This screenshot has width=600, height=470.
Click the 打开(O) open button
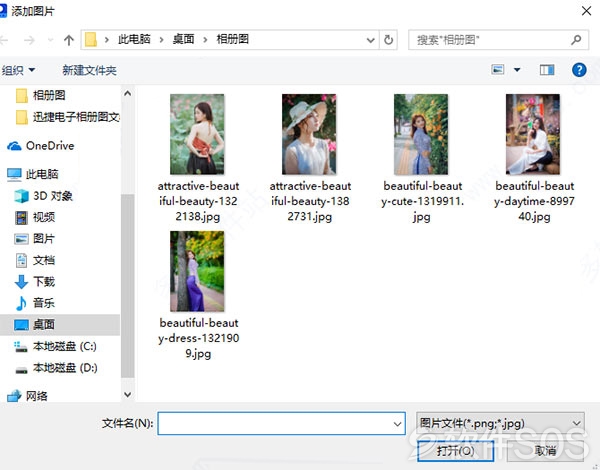click(455, 451)
